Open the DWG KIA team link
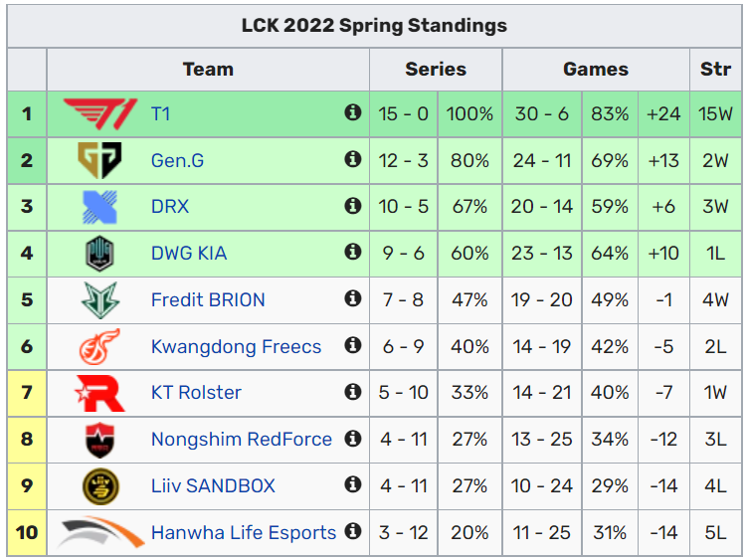This screenshot has height=560, width=746. click(189, 254)
